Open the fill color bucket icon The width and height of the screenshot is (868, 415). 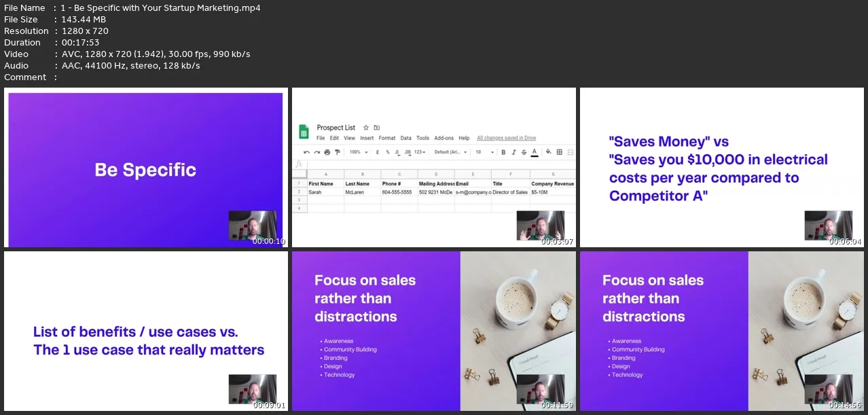(549, 151)
